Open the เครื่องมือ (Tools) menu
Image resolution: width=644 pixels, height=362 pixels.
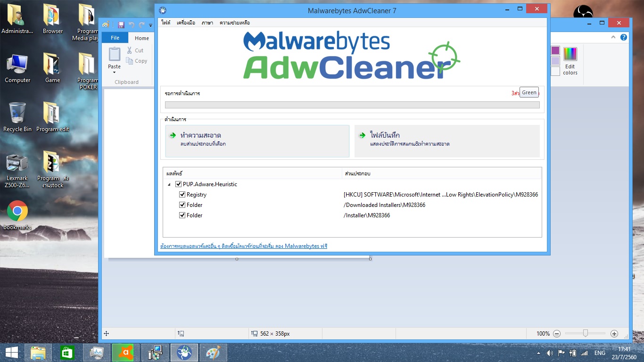pos(186,23)
